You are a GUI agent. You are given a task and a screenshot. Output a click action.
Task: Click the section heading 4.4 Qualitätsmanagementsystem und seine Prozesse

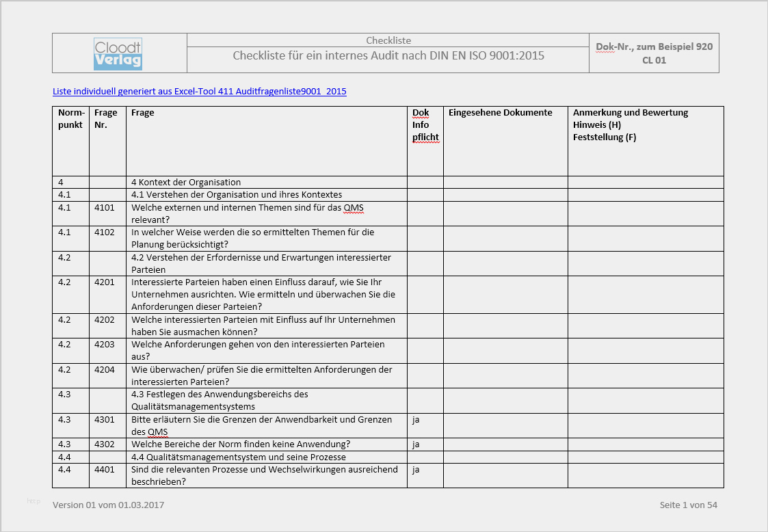click(x=239, y=457)
